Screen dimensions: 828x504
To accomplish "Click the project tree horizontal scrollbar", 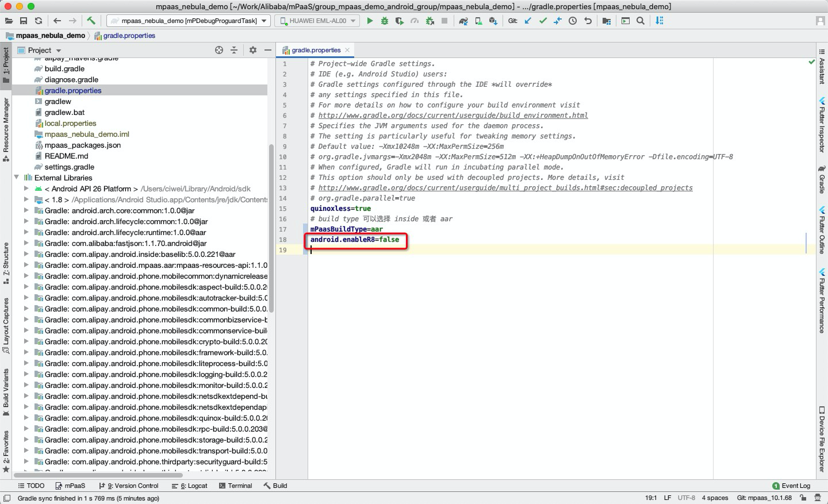I will coord(98,475).
